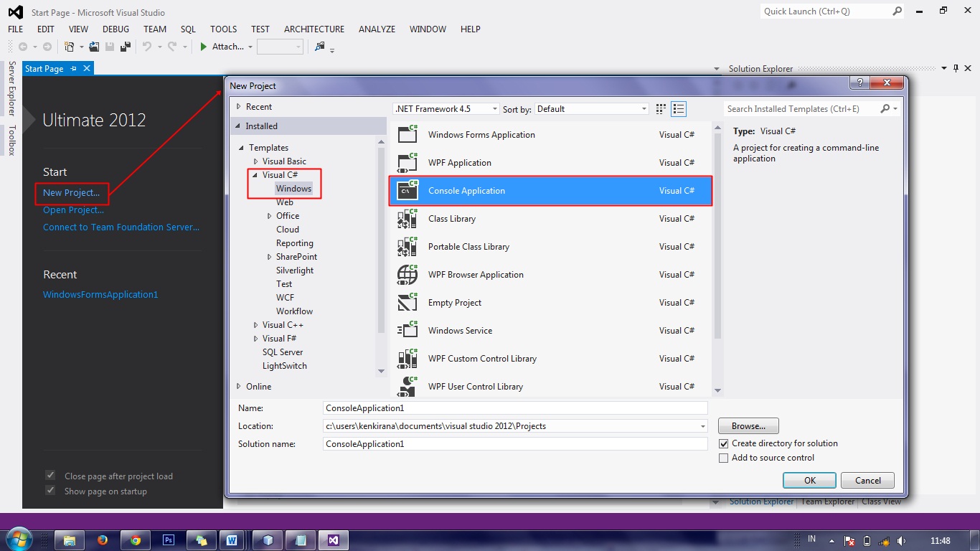
Task: Expand the Visual C++ tree node
Action: coord(255,325)
